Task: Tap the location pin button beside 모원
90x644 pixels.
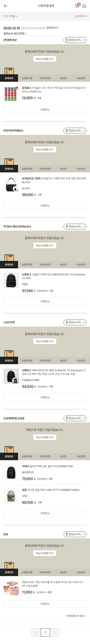Action: [75, 534]
